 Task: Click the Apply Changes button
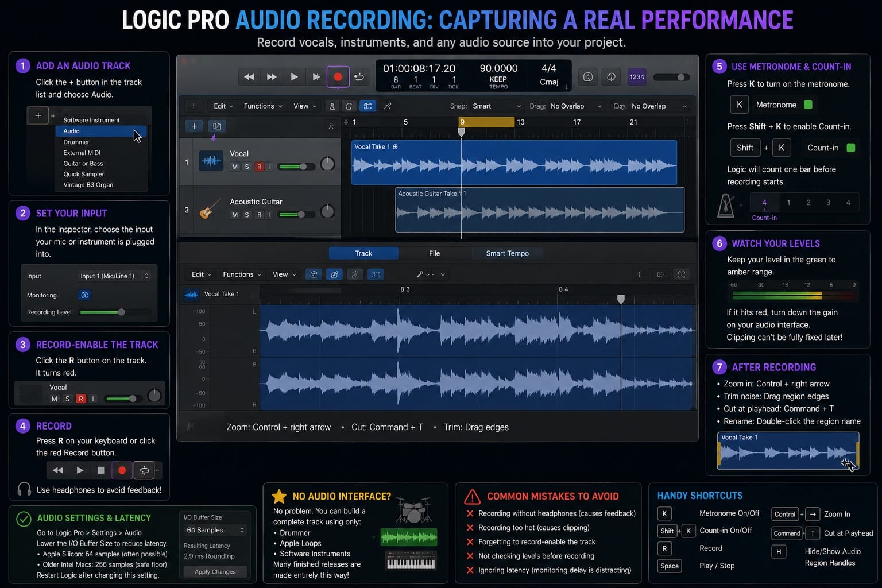(x=215, y=572)
